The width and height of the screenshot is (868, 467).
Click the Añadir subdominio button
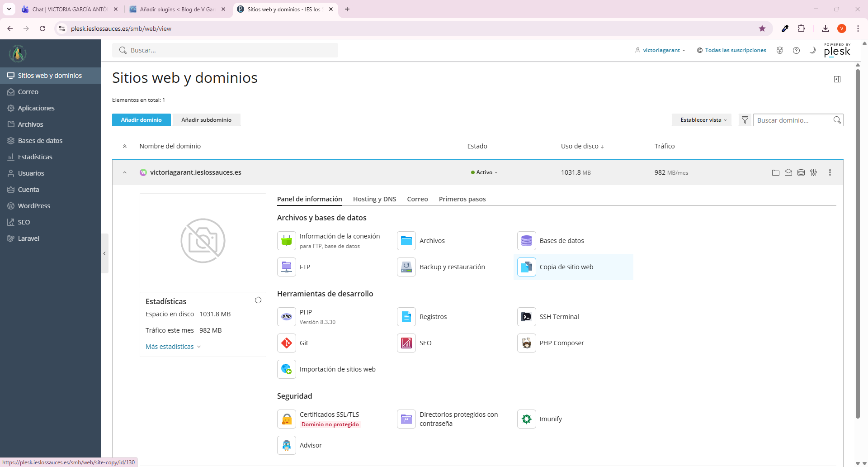[206, 120]
